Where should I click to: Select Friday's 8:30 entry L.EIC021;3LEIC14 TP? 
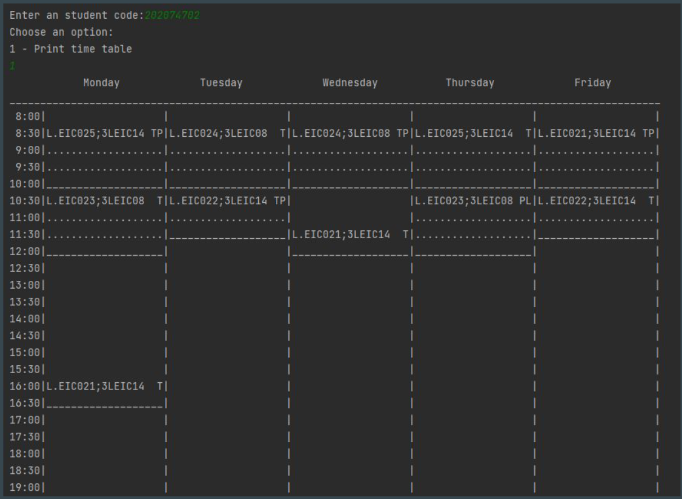point(596,133)
